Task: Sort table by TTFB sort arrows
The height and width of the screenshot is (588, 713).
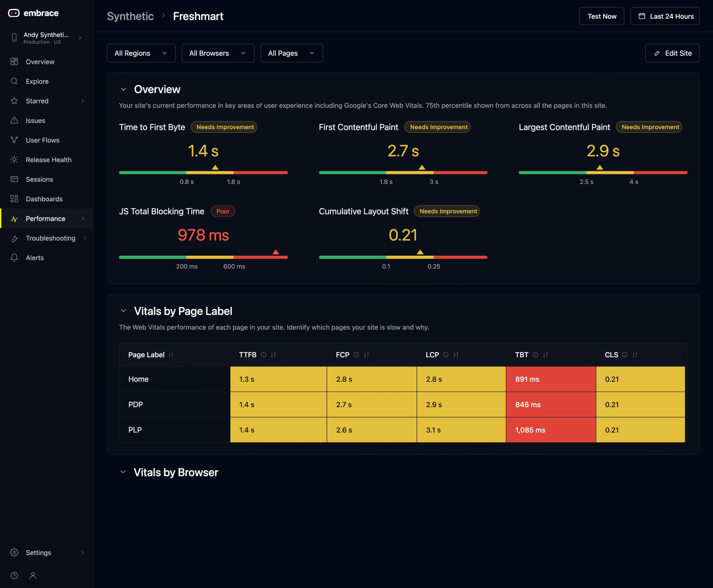Action: click(x=274, y=355)
